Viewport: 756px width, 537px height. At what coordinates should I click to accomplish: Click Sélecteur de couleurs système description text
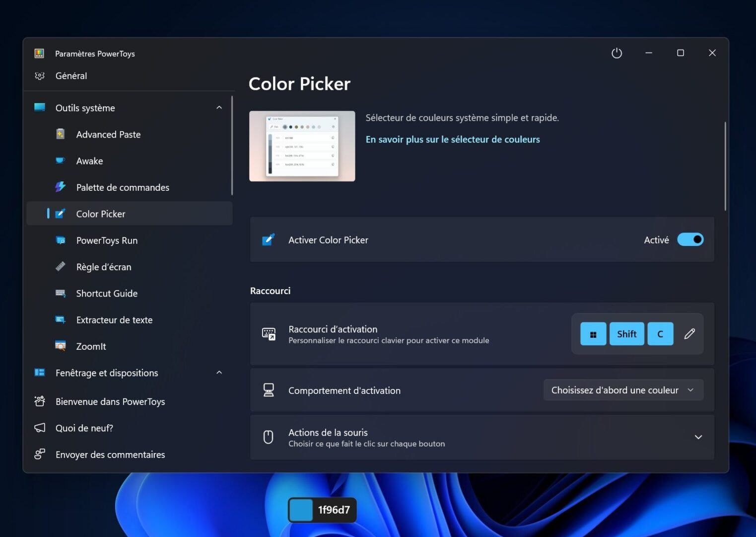pos(462,118)
